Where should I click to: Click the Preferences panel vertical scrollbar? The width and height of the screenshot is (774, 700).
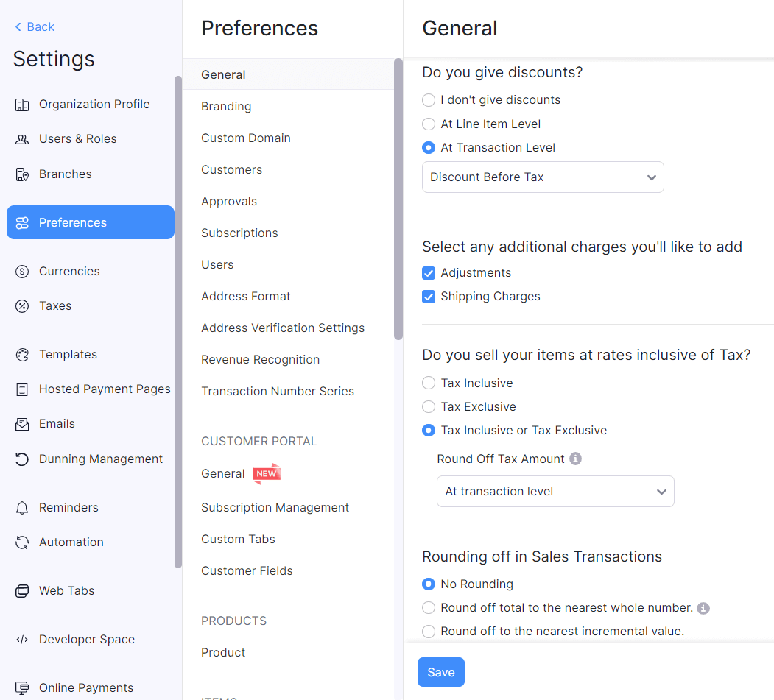click(x=398, y=199)
